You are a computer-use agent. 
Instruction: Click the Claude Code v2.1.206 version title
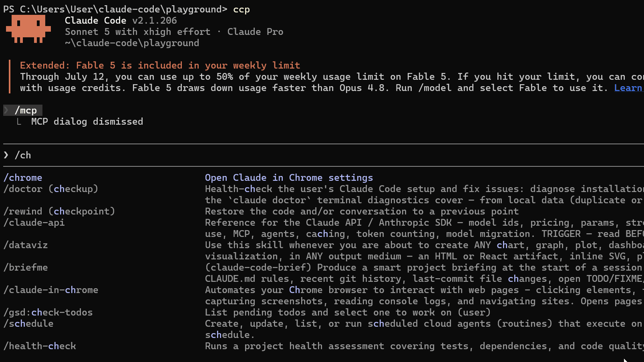click(x=121, y=20)
